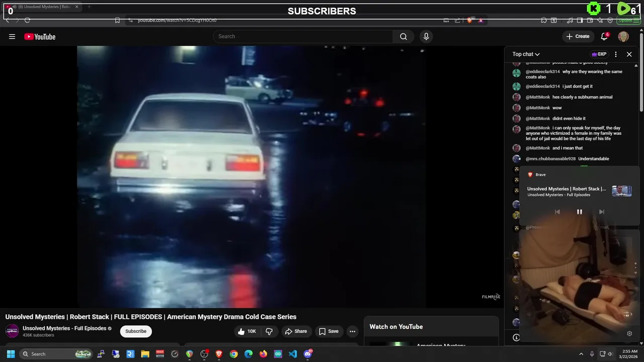Screen dimensions: 644x362
Task: Open the channel avatar beside Subscribe
Action: pos(12,331)
